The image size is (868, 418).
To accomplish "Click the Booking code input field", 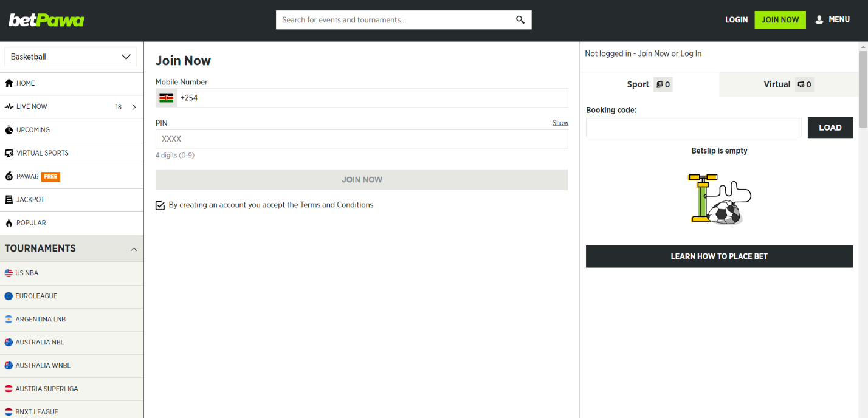I will coord(694,128).
